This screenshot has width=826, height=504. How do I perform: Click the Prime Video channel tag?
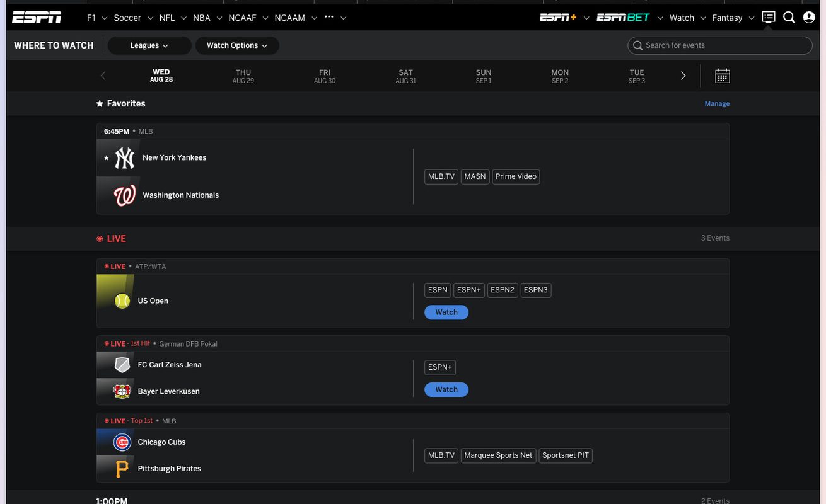pyautogui.click(x=516, y=177)
